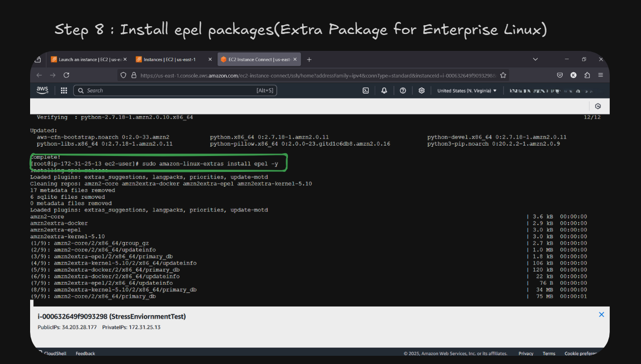The width and height of the screenshot is (641, 364).
Task: Open the Terms link in footer
Action: [x=548, y=354]
